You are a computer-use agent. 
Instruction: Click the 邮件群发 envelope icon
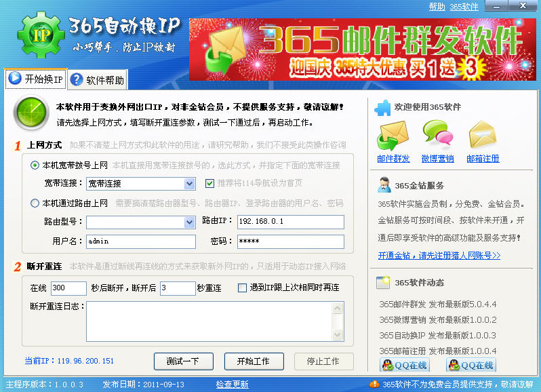point(393,135)
